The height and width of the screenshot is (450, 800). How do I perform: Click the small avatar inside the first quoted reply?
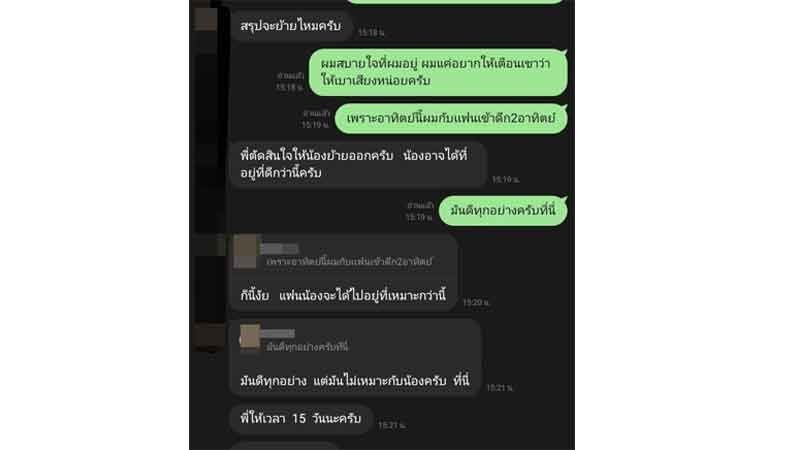(245, 252)
